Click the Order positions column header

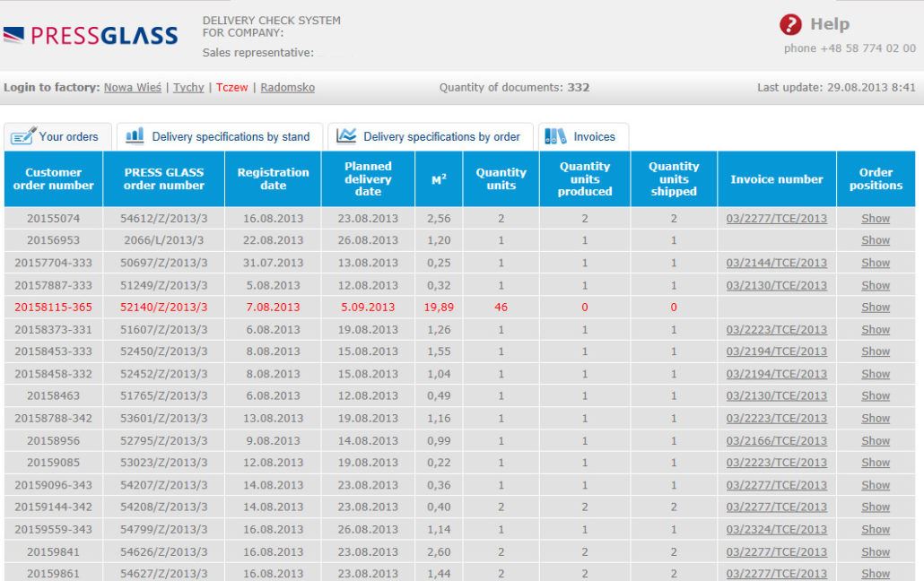(x=876, y=179)
